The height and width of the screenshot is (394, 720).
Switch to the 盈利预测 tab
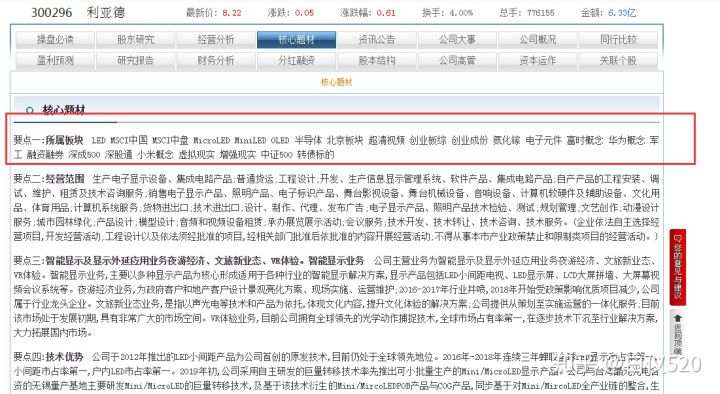55,60
